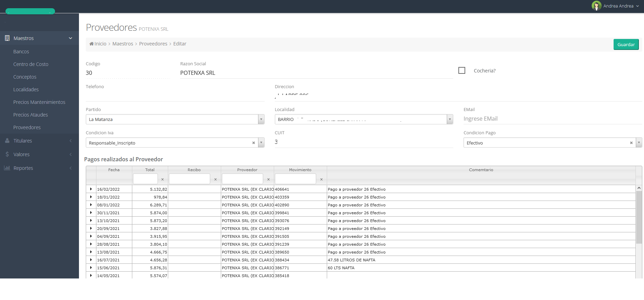
Task: Enable the Cocheria? checkbox
Action: point(462,70)
